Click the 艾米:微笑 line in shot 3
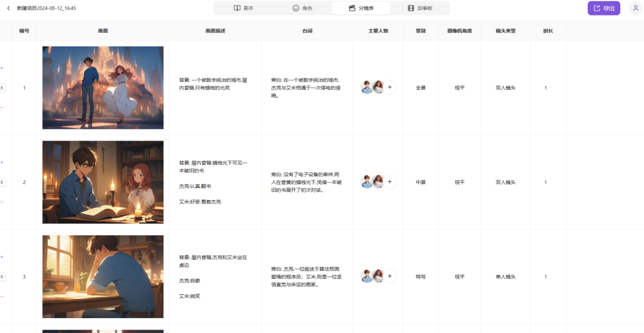 (x=190, y=296)
